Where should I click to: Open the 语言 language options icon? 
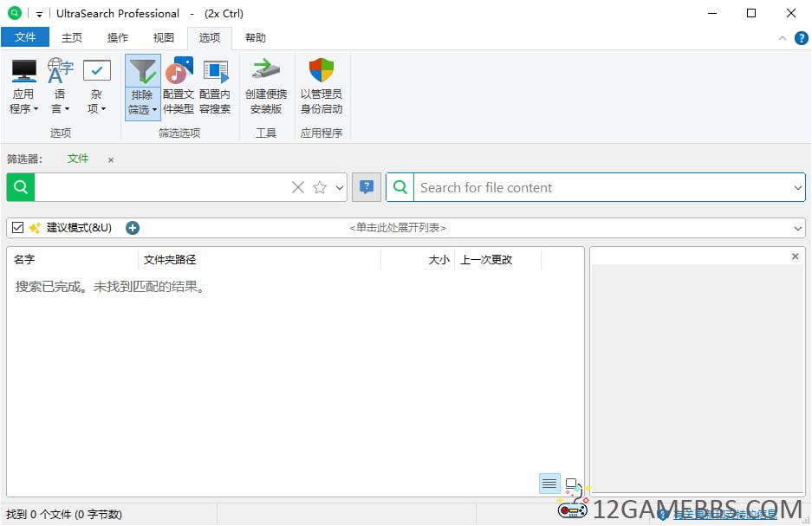click(x=60, y=71)
